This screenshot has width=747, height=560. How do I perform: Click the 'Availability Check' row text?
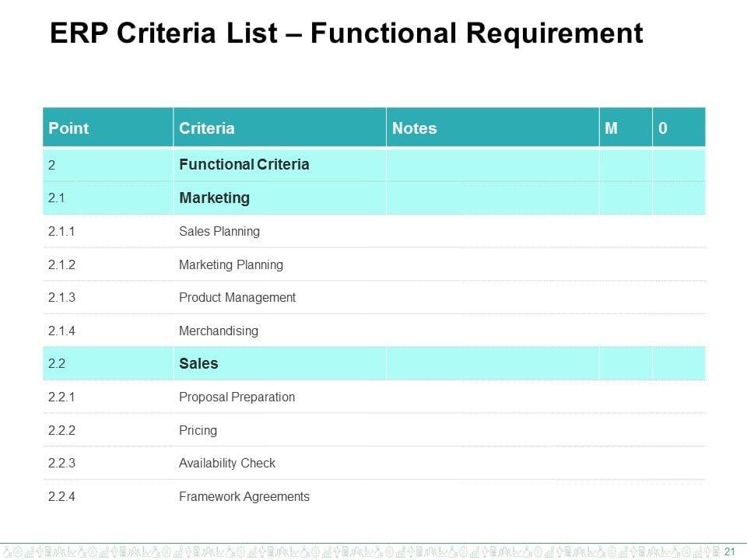pyautogui.click(x=226, y=464)
